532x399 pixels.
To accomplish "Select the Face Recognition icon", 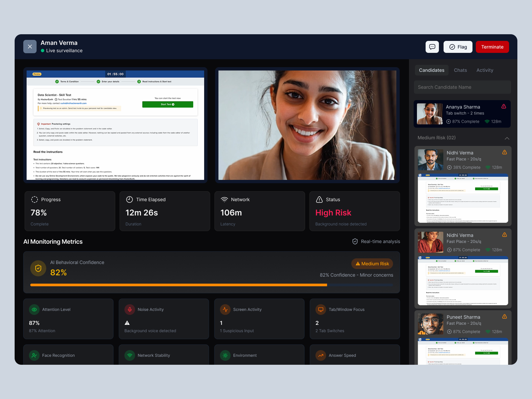I will tap(34, 355).
